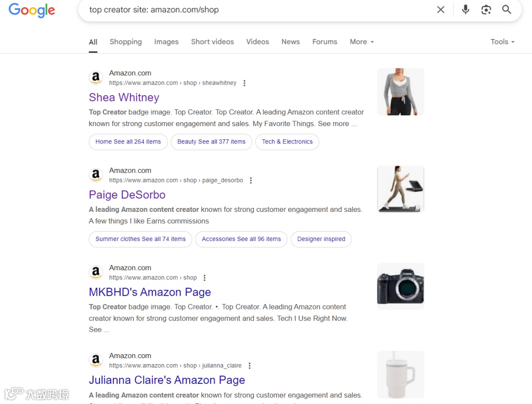Click Amazon favicon on Shea Whitney result
532x404 pixels.
(96, 78)
